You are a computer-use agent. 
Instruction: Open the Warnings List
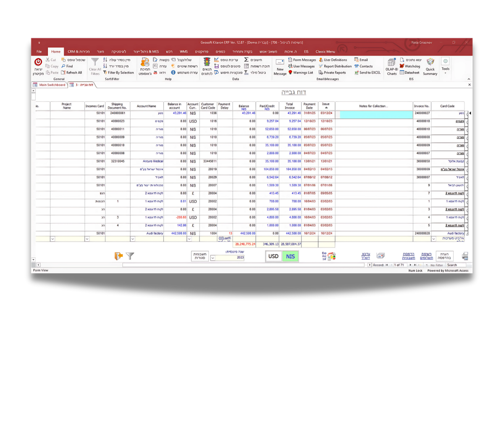[x=300, y=73]
